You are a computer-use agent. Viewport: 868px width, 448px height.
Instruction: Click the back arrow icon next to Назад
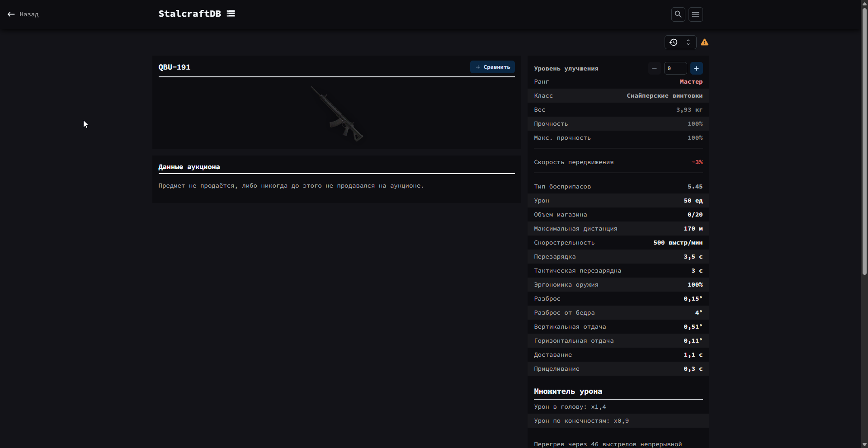point(11,14)
